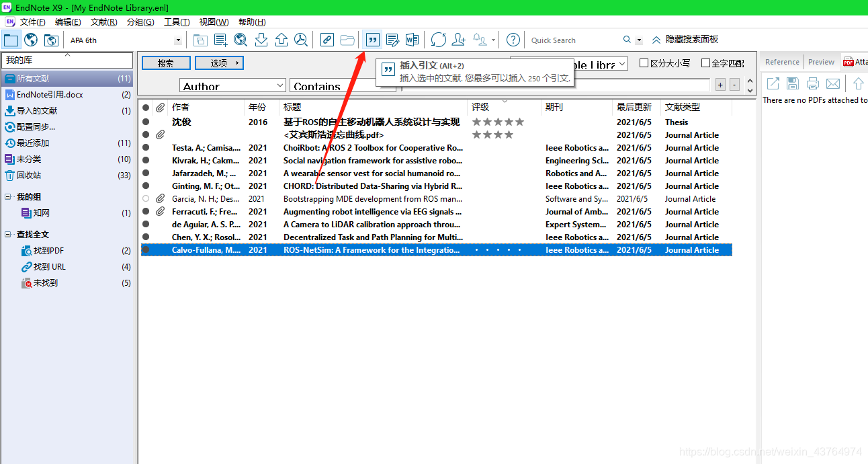Image resolution: width=868 pixels, height=464 pixels.
Task: Open the APA 6th output style dropdown
Action: point(178,40)
